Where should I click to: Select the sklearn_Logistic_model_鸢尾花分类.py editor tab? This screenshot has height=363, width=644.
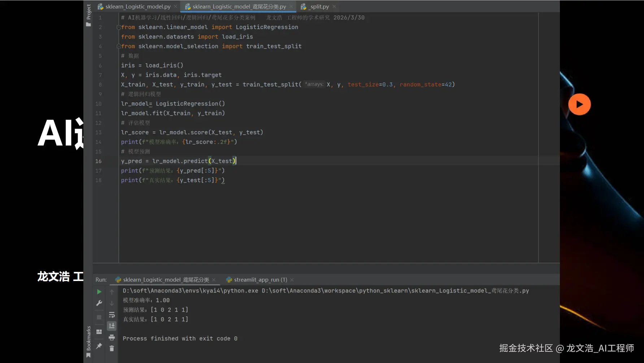click(x=239, y=7)
